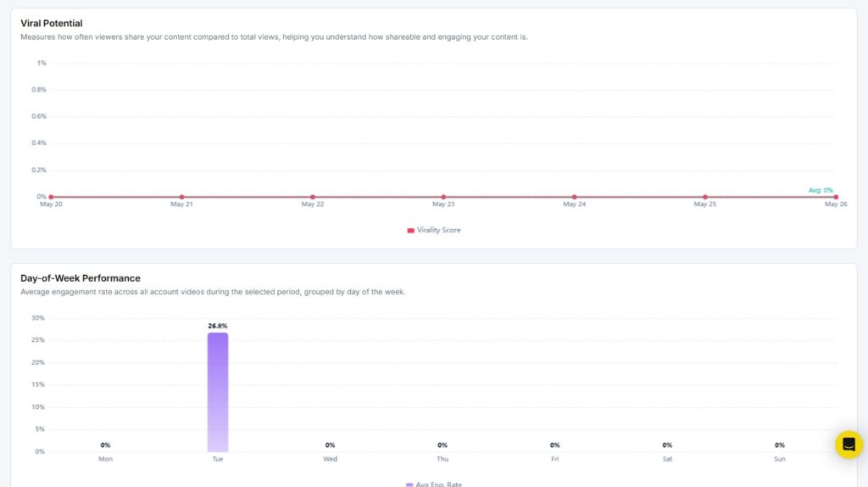Click the Day-of-Week Performance heading

81,278
